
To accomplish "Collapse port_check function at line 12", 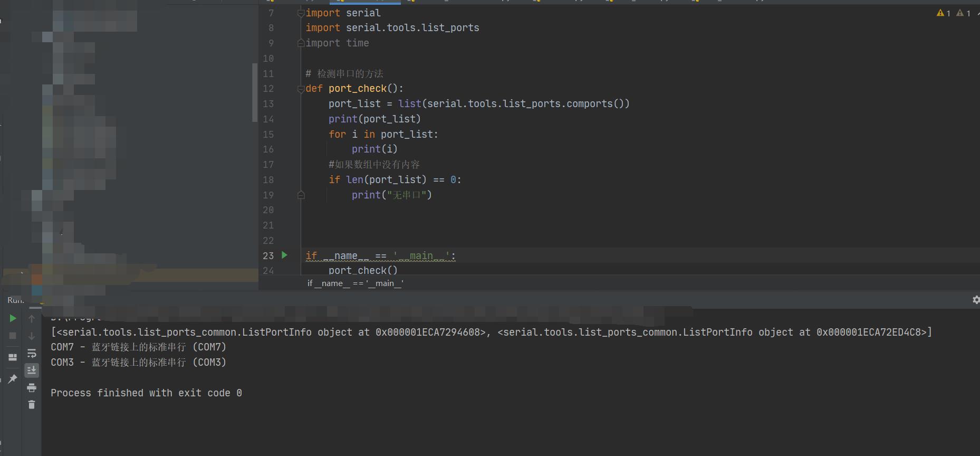I will (301, 89).
